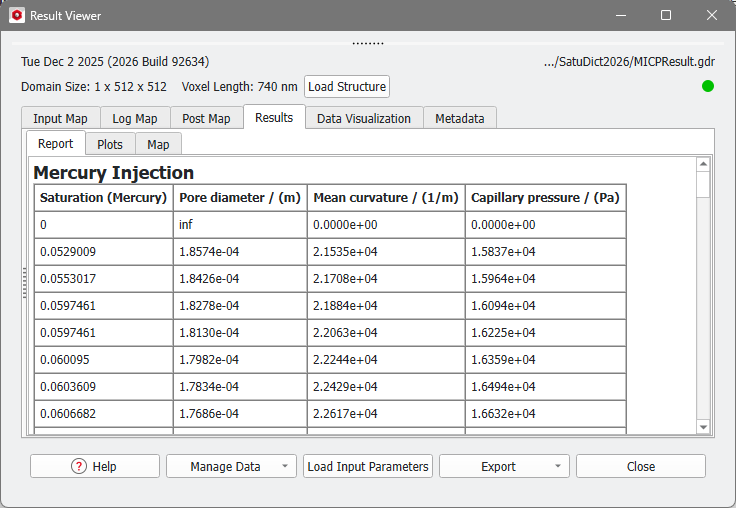Switch to the Metadata tab

(x=460, y=118)
